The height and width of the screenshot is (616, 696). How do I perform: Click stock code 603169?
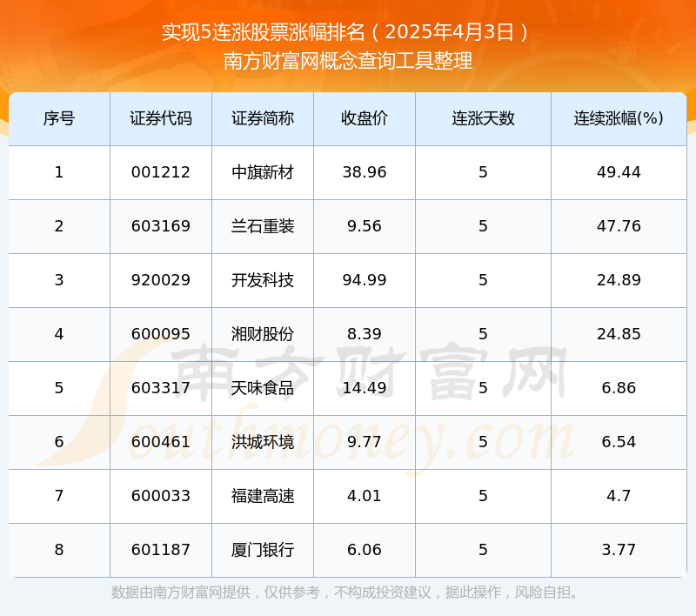pos(161,226)
